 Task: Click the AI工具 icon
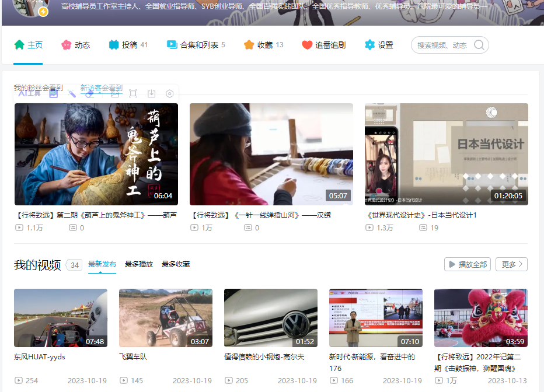click(x=29, y=93)
